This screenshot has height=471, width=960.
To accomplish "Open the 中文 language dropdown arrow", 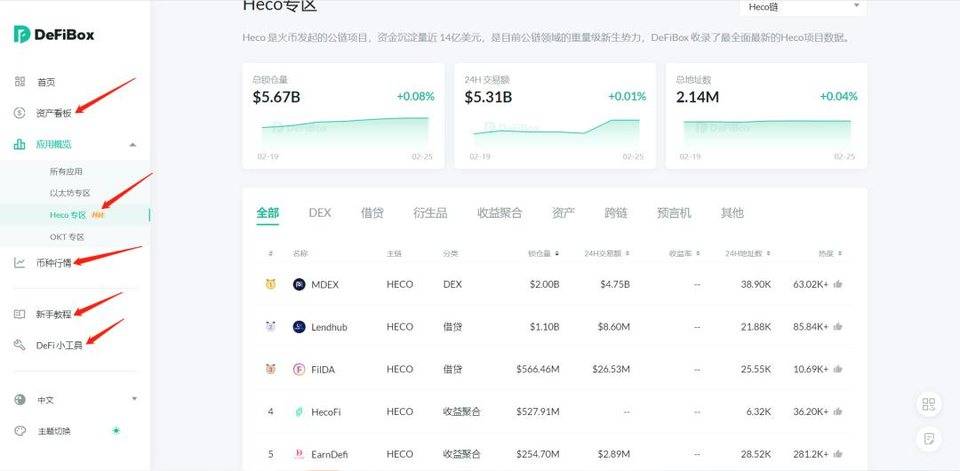I will coord(135,399).
